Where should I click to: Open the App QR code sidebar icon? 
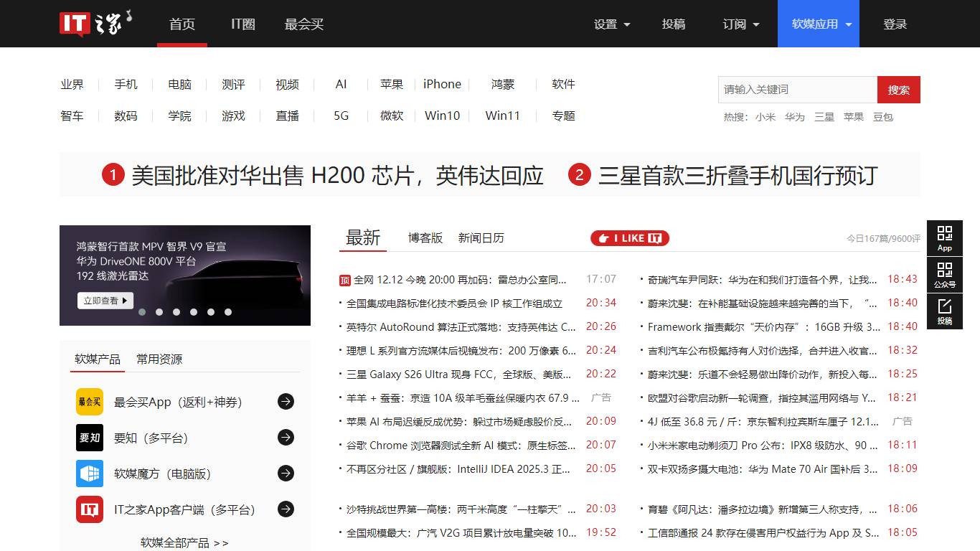[944, 238]
